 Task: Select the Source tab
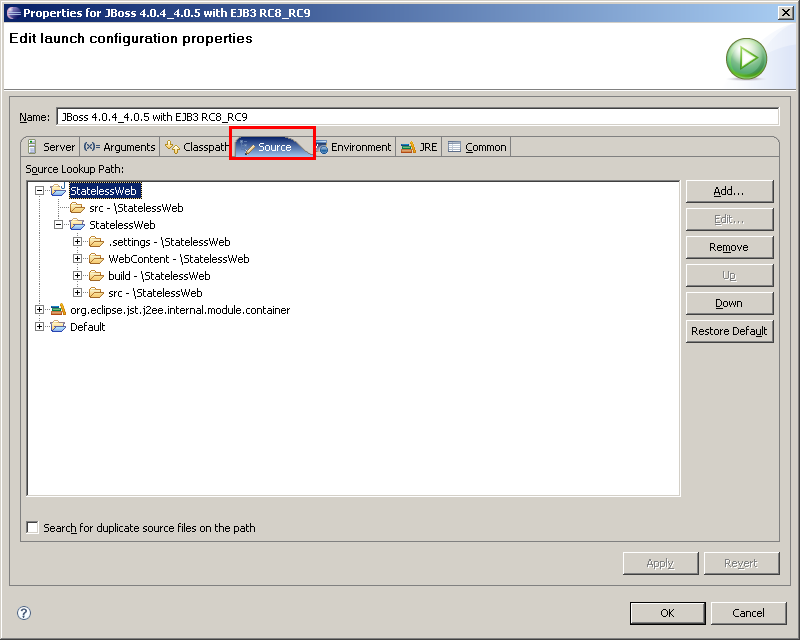click(272, 147)
